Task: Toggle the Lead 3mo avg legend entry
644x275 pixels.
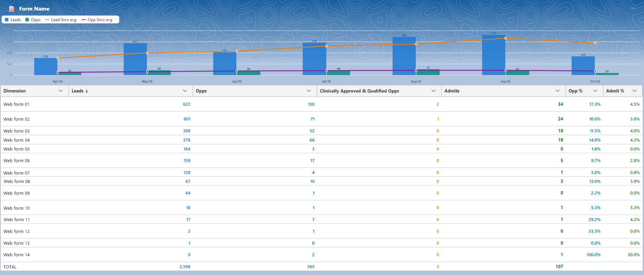Action: (61, 20)
